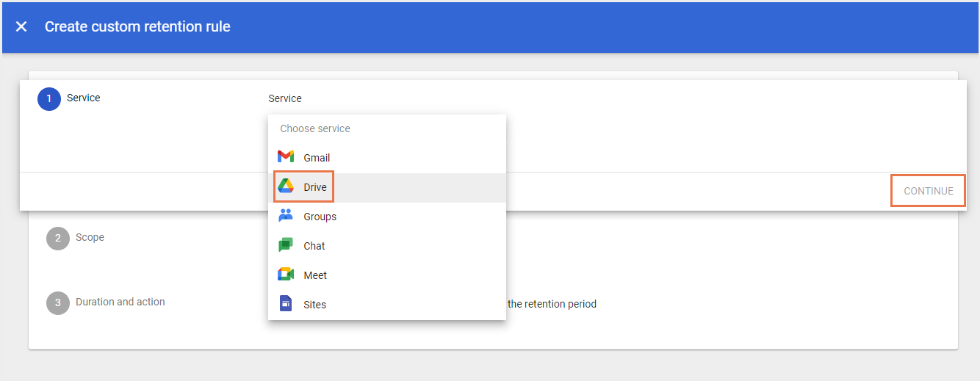Click the Drive triangle icon
Image resolution: width=980 pixels, height=381 pixels.
click(x=286, y=187)
